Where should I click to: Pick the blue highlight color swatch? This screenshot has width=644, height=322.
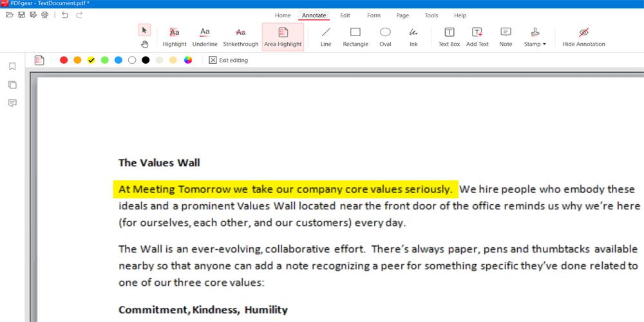[118, 60]
